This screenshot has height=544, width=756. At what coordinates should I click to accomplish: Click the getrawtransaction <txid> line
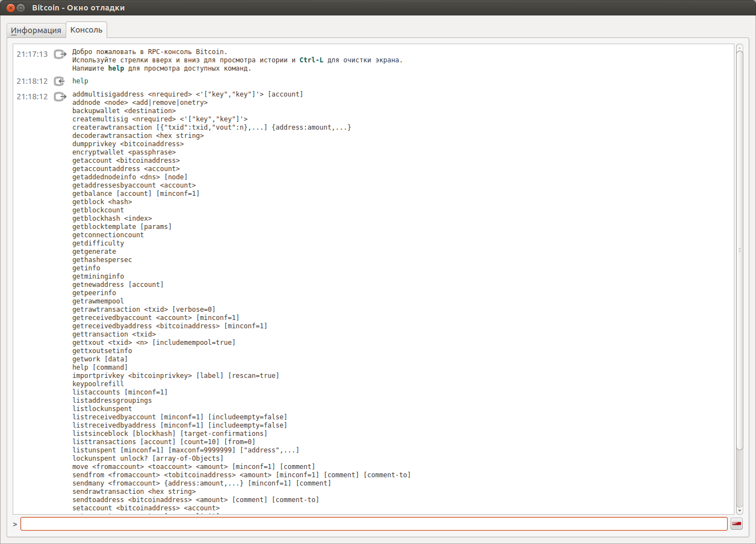pyautogui.click(x=144, y=310)
